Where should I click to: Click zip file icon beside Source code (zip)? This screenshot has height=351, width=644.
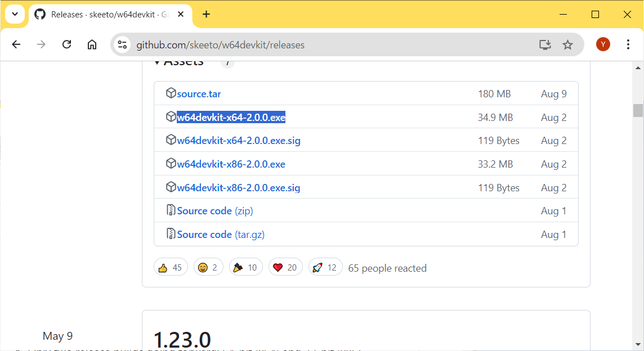point(171,210)
